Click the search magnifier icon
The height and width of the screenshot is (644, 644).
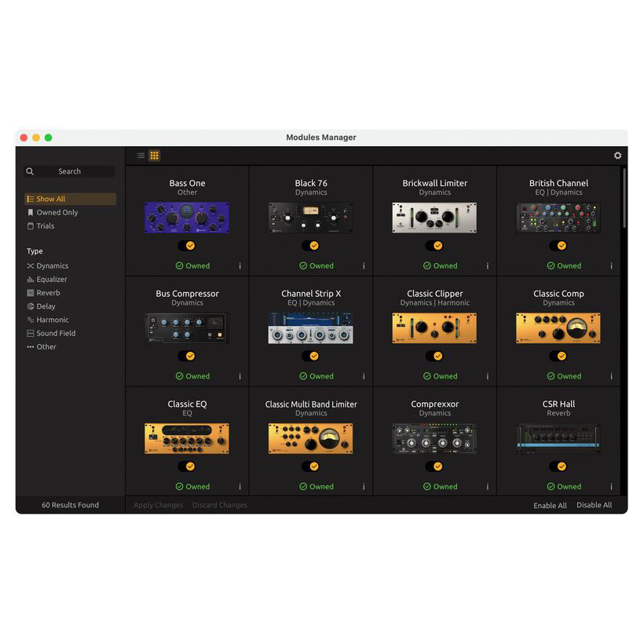coord(30,171)
